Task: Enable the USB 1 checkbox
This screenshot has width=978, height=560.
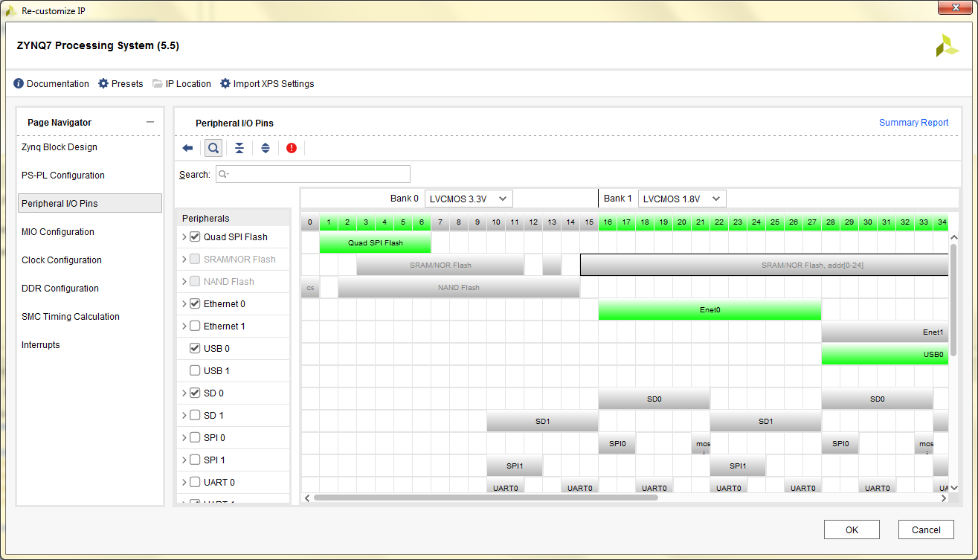Action: [195, 371]
